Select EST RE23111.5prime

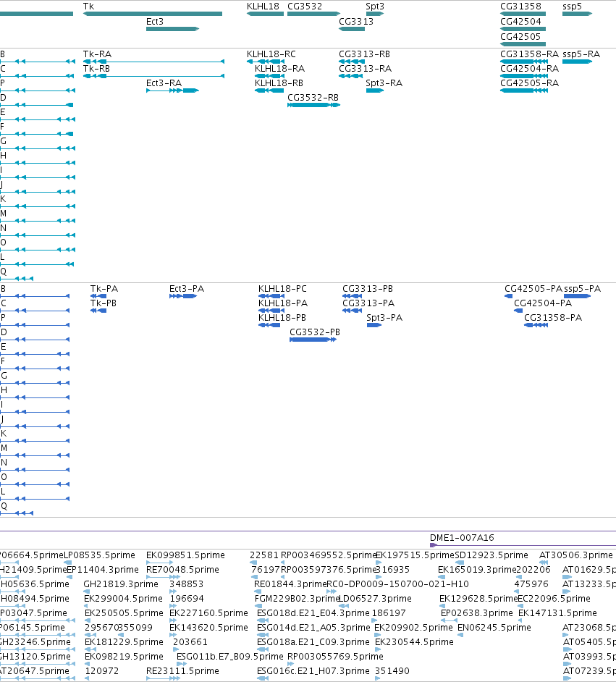(161, 678)
